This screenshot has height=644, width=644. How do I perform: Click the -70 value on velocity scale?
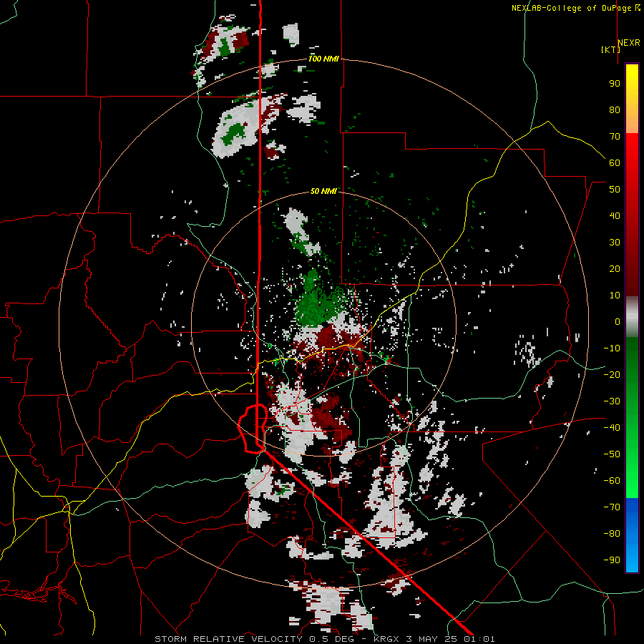click(612, 507)
